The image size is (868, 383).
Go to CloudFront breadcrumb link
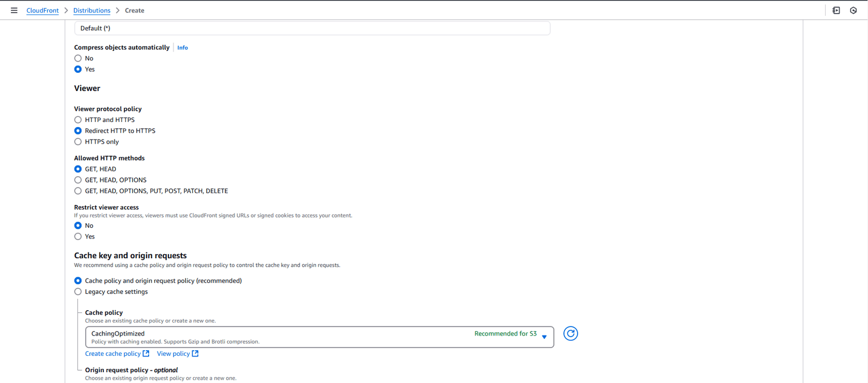pos(42,10)
